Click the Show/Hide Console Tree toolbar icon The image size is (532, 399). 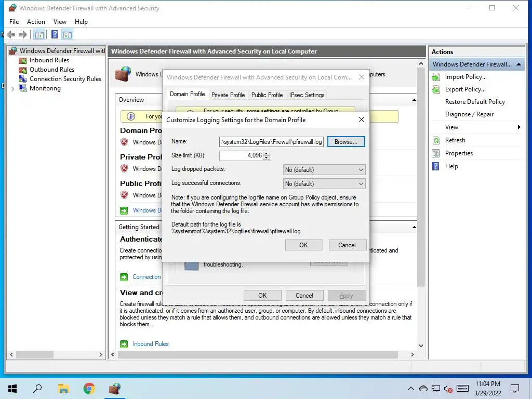[x=39, y=35]
